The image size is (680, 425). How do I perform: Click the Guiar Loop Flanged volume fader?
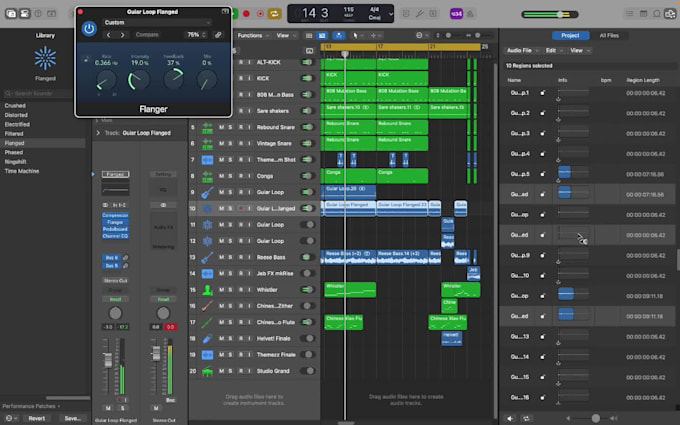pyautogui.click(x=107, y=360)
